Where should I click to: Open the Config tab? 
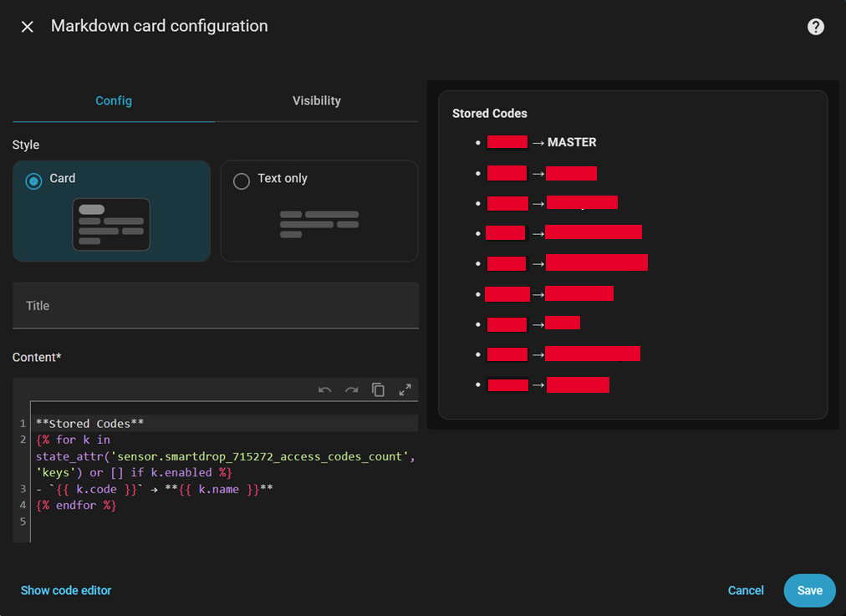114,100
